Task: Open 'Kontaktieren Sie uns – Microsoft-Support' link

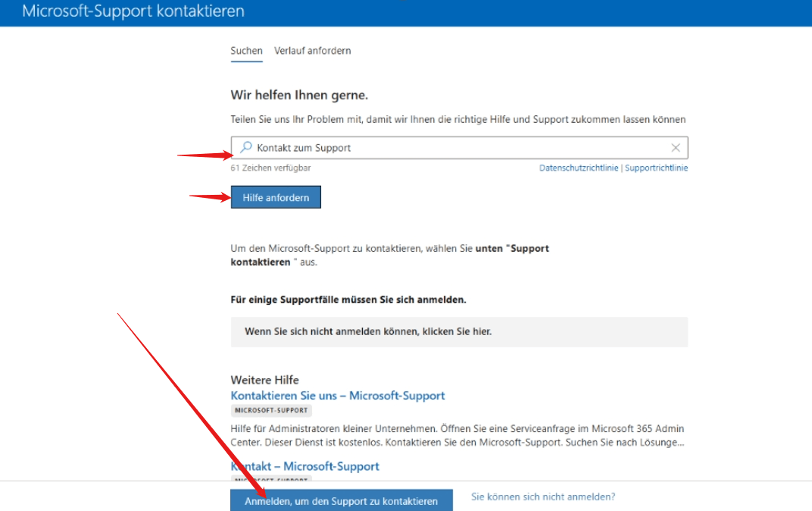Action: pos(338,396)
